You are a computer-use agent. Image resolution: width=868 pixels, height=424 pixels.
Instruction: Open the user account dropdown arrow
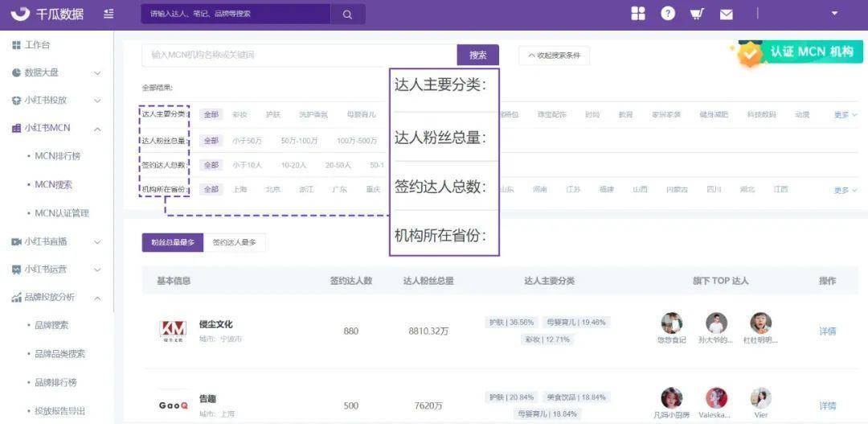(834, 14)
